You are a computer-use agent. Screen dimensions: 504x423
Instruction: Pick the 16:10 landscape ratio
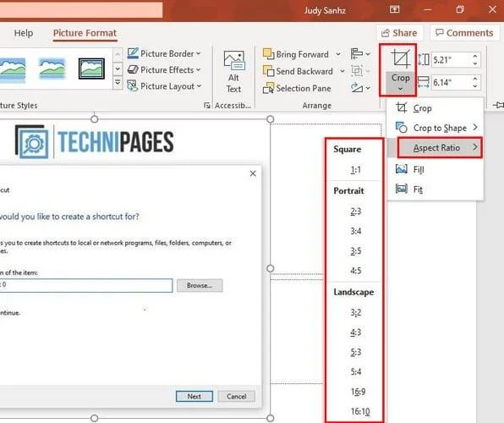(360, 411)
